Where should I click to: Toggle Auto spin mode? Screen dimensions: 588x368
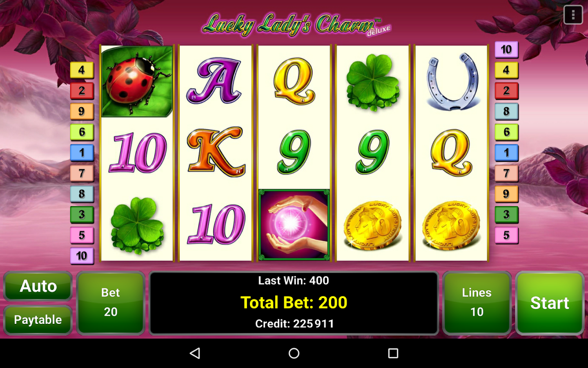click(x=38, y=286)
